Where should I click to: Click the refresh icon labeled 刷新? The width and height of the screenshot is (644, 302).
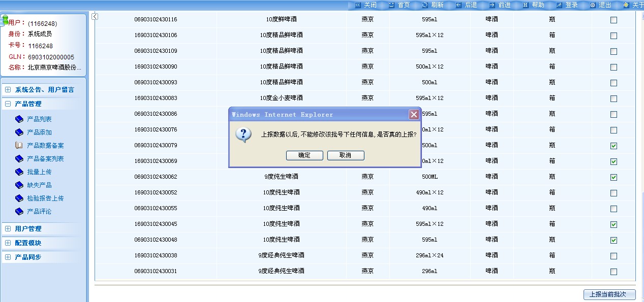pyautogui.click(x=424, y=5)
